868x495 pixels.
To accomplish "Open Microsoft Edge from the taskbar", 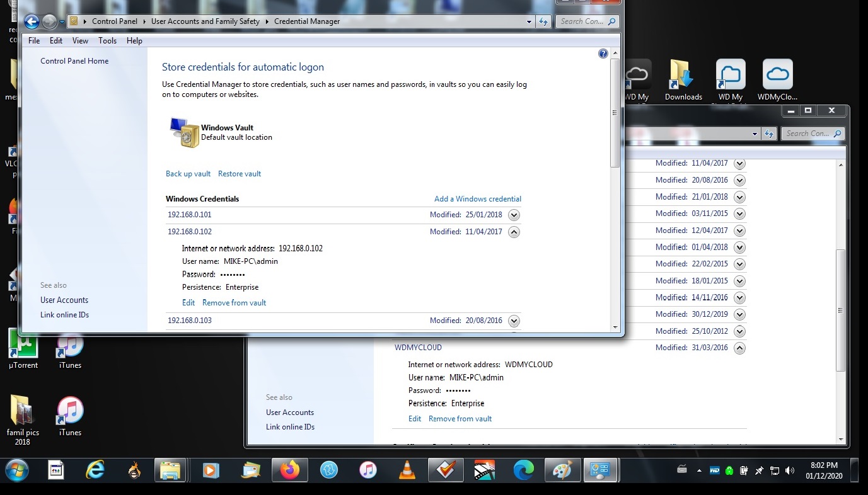I will coord(524,470).
